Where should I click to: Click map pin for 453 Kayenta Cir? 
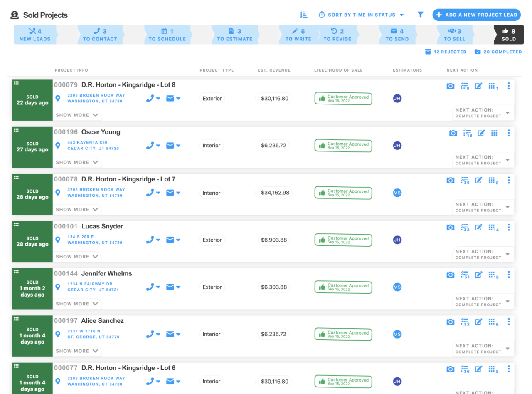58,146
